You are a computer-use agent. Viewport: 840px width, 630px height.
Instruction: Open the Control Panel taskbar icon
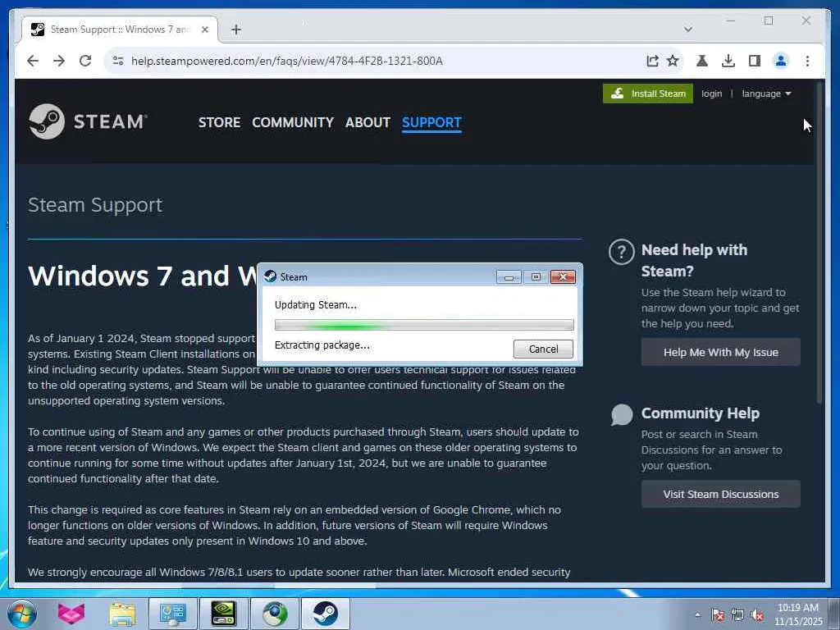[172, 614]
